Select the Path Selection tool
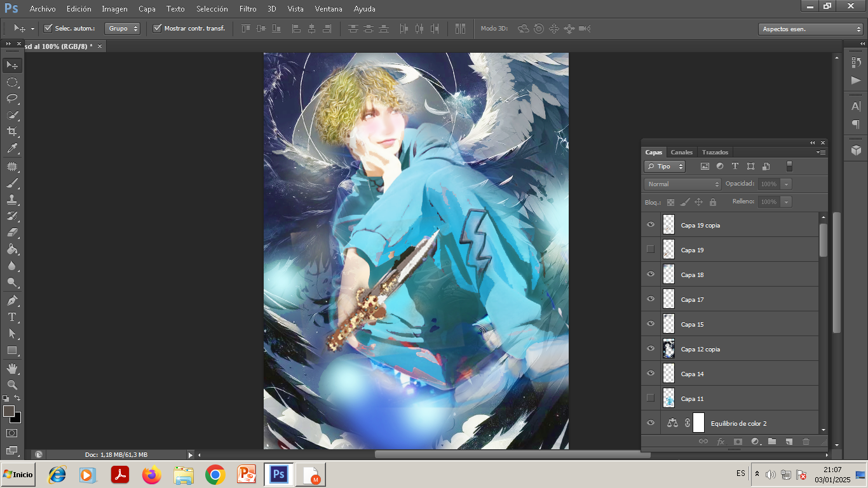The width and height of the screenshot is (868, 488). pos(12,334)
